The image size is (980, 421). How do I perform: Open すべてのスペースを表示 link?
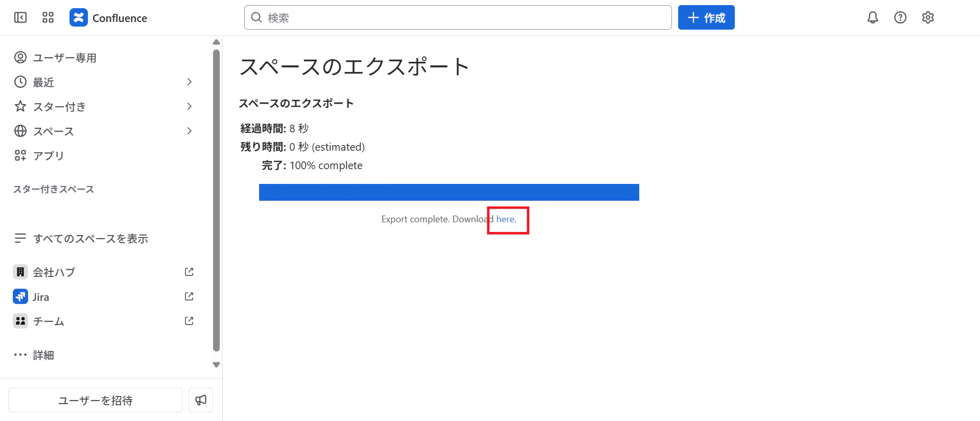pos(90,239)
